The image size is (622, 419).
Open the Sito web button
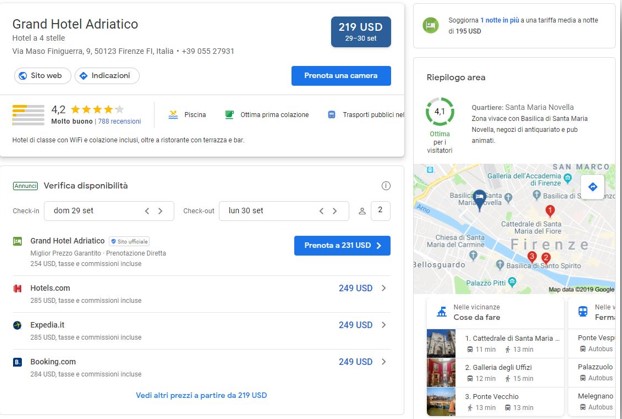pos(42,75)
